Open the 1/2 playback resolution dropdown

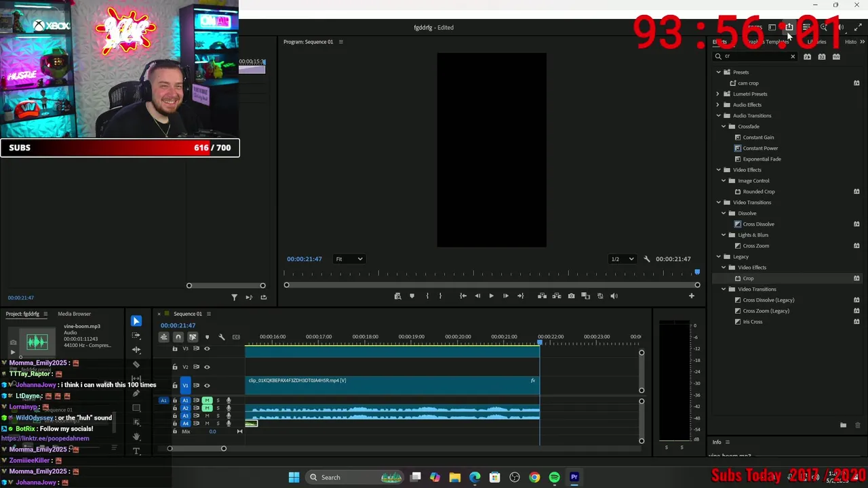623,259
